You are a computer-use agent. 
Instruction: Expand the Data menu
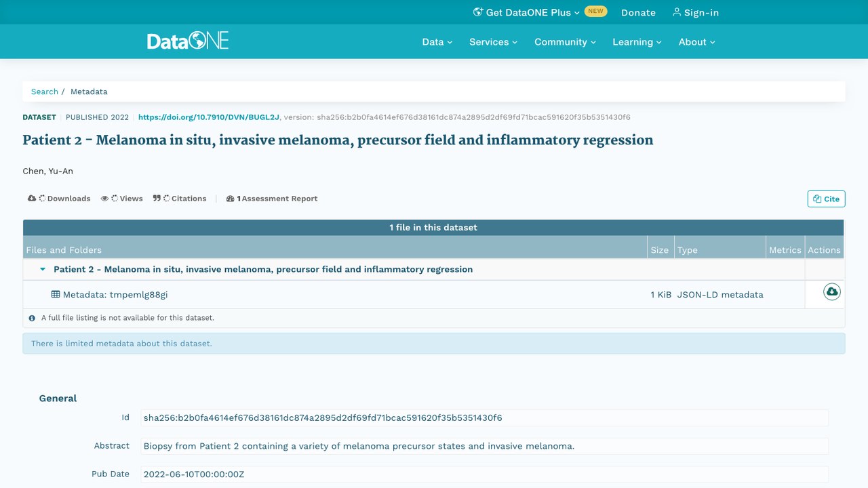(437, 42)
